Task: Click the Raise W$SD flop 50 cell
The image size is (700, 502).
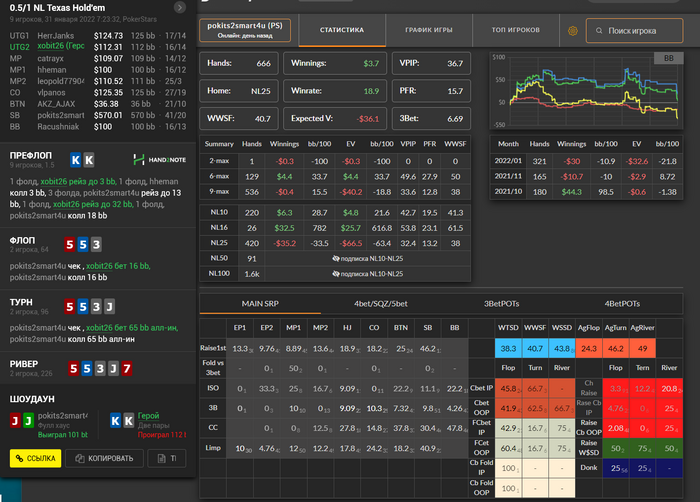Action: point(616,448)
